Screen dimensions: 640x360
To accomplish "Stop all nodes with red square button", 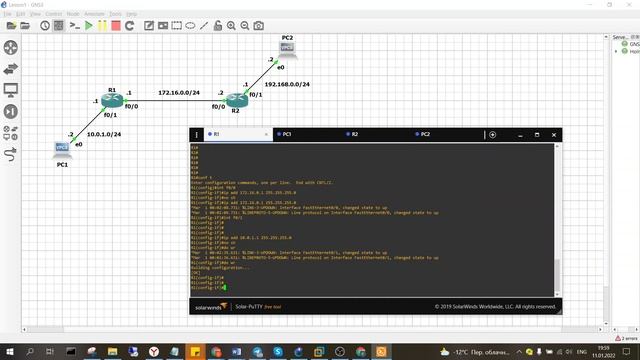I will (116, 26).
